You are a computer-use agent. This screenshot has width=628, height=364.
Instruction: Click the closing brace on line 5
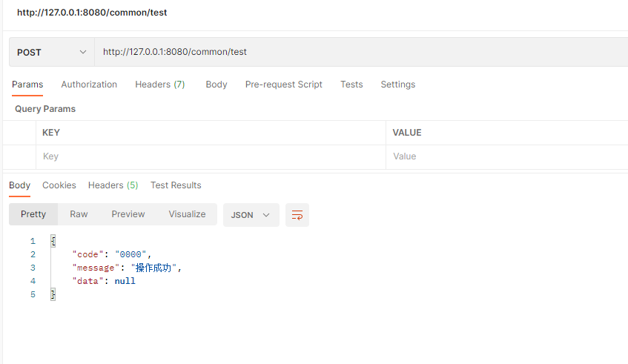tap(53, 295)
